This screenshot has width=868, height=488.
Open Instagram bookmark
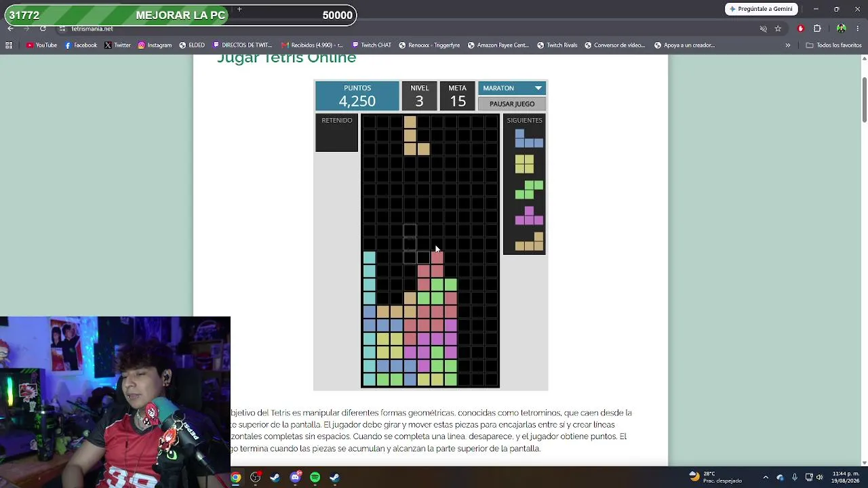coord(155,45)
